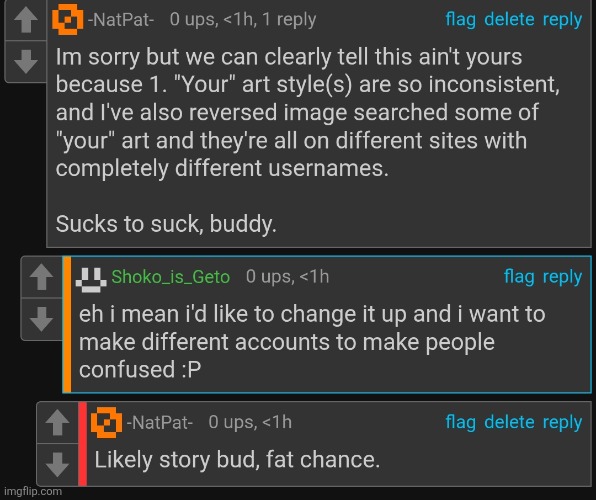
Task: Open -NatPat- orange avatar on top comment
Action: click(x=68, y=19)
